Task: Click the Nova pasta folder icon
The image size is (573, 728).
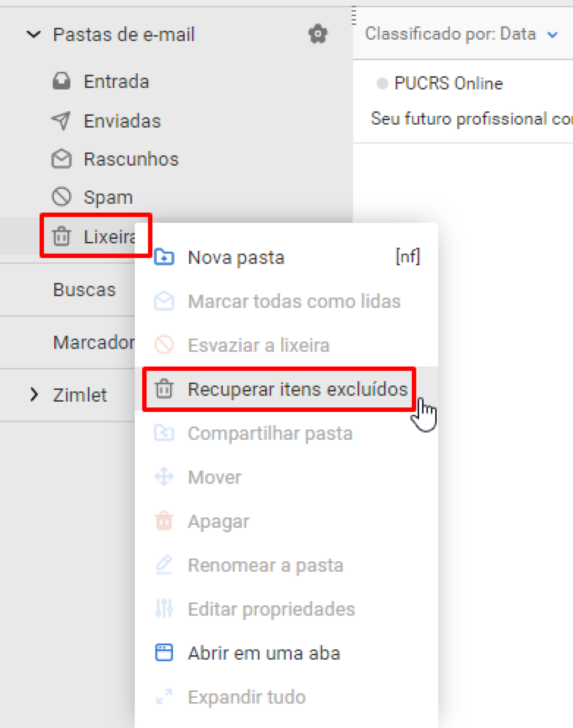Action: point(164,257)
